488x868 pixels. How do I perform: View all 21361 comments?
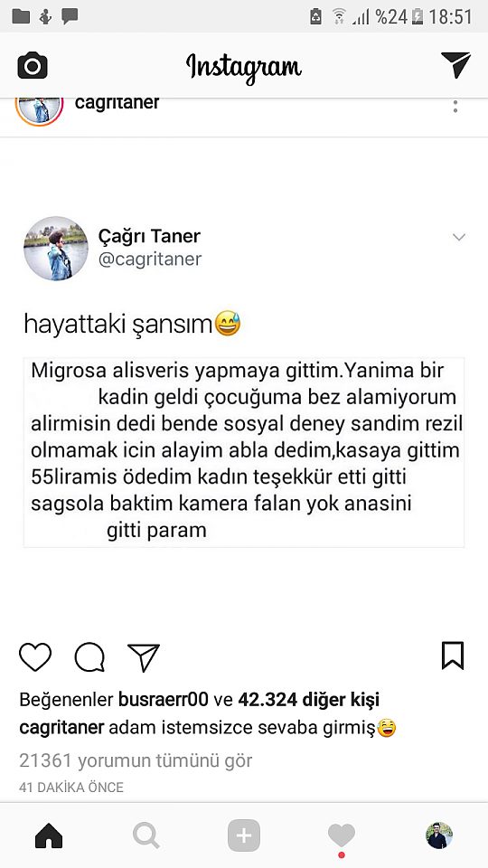136,760
